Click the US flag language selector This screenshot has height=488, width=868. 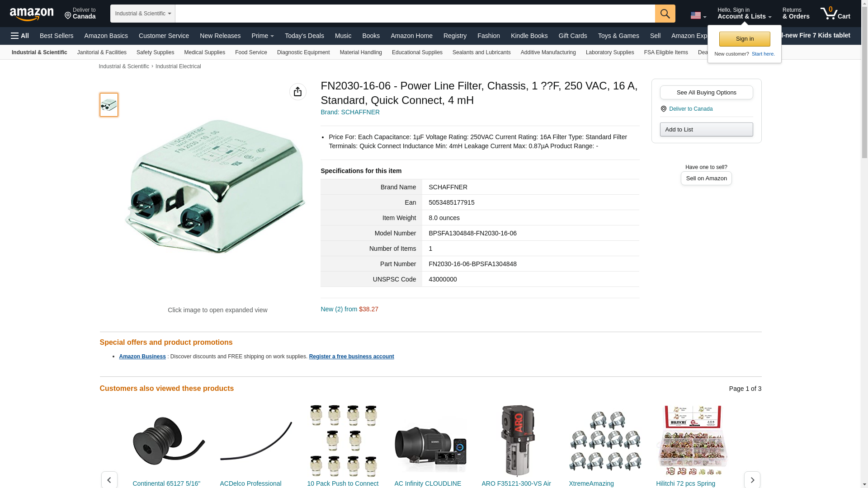698,15
